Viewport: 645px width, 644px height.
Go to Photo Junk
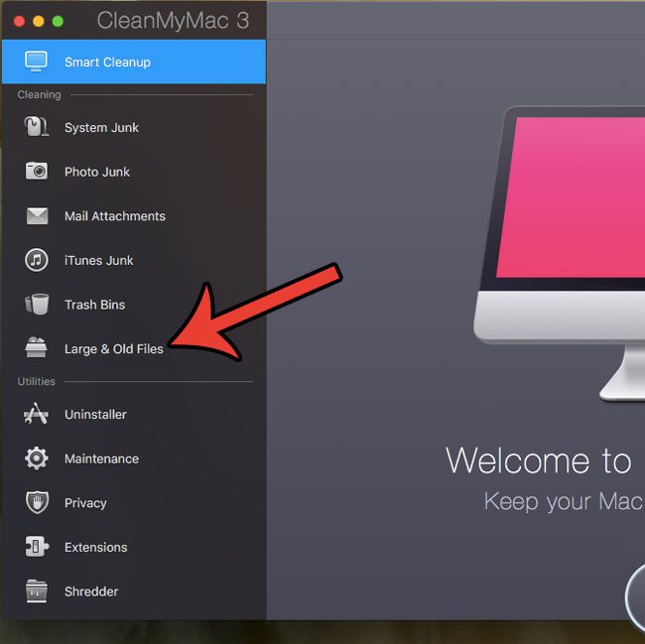(97, 172)
